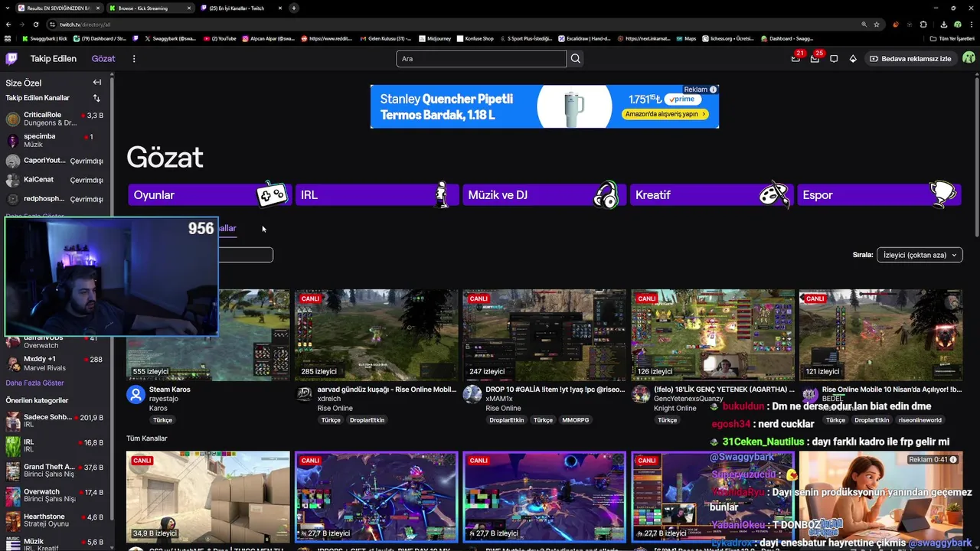Open Mxddy +1 Marvel Rivals sidebar entry
This screenshot has height=551, width=980.
(x=54, y=364)
